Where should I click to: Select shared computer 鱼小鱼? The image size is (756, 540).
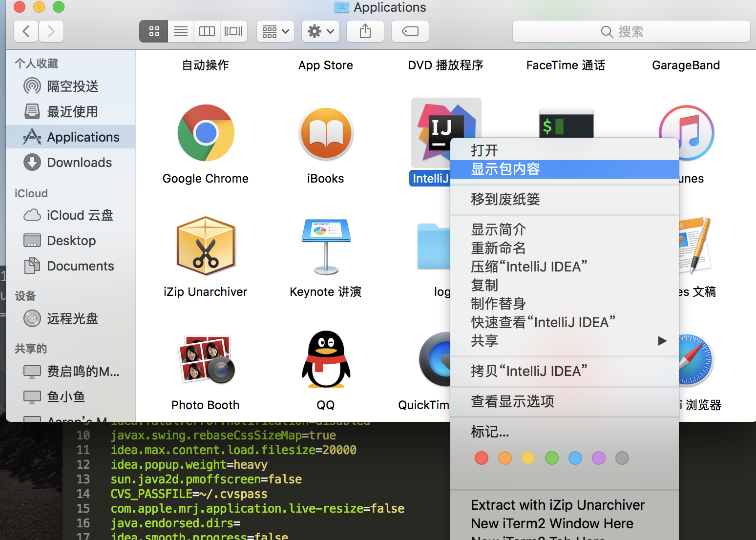[x=70, y=397]
